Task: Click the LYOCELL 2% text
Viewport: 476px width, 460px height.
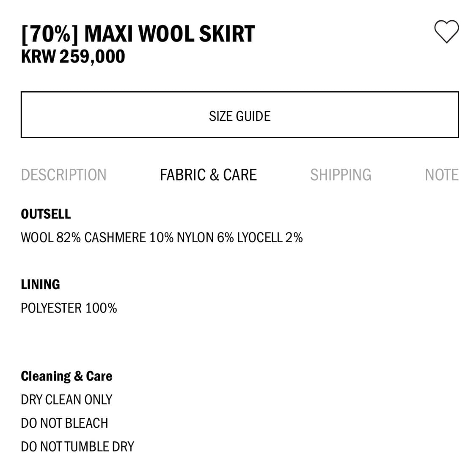Action: pyautogui.click(x=270, y=238)
